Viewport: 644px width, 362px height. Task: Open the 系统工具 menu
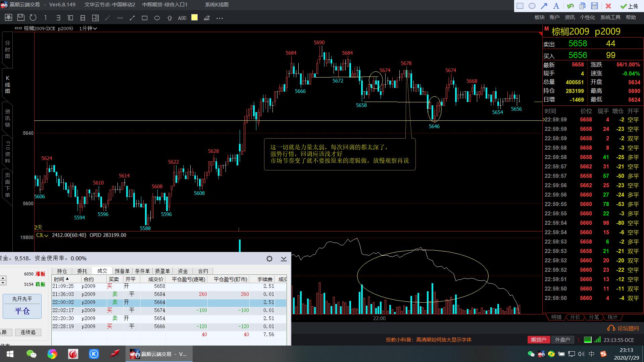[x=610, y=17]
